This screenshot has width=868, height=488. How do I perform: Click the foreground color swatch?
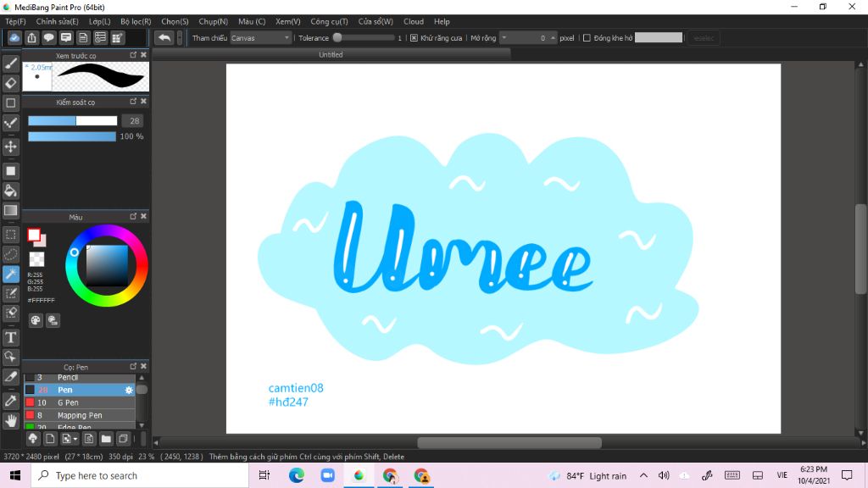coord(34,236)
